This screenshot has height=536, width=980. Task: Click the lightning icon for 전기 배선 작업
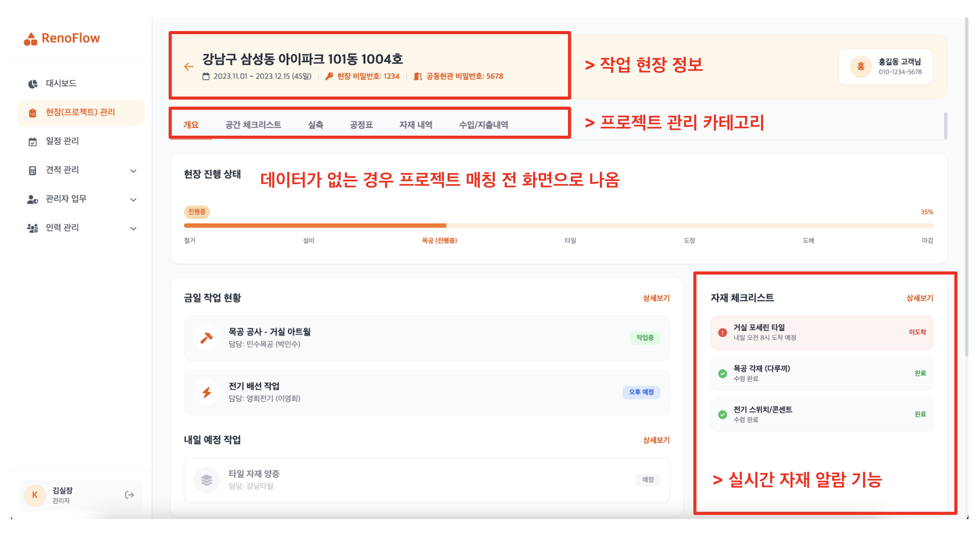tap(207, 392)
